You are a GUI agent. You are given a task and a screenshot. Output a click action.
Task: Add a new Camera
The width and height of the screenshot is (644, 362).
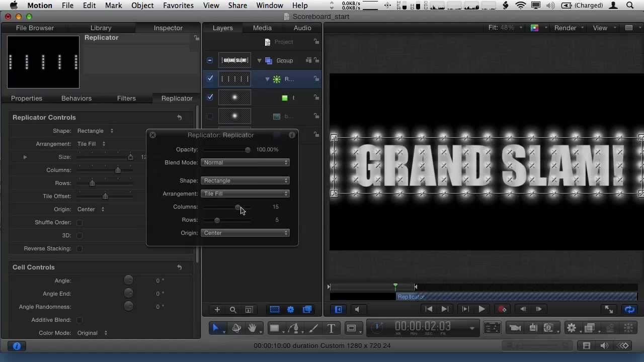pos(515,328)
